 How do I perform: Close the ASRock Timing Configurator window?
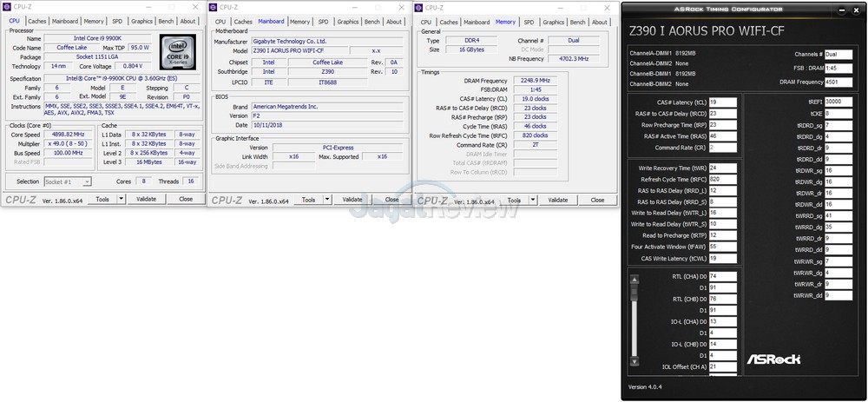point(856,10)
